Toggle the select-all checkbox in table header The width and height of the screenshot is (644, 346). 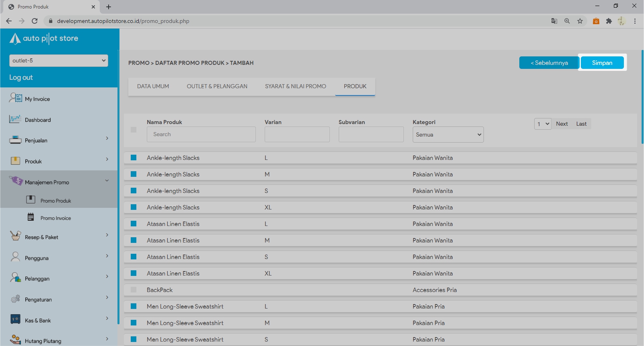pos(134,130)
